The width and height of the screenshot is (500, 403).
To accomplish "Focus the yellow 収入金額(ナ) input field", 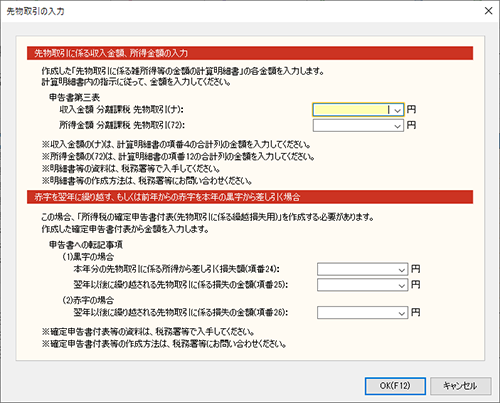I will point(353,110).
